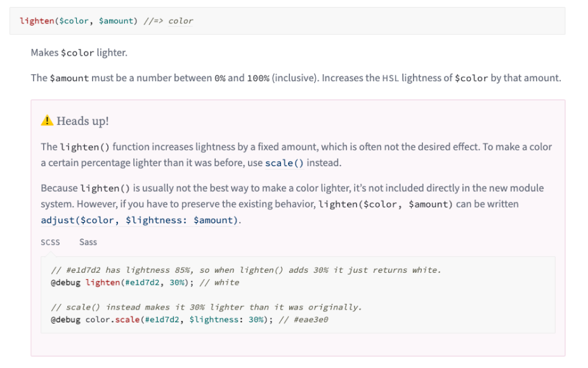Click the yellow warning triangle icon
Screen dimensions: 588x368
click(47, 121)
